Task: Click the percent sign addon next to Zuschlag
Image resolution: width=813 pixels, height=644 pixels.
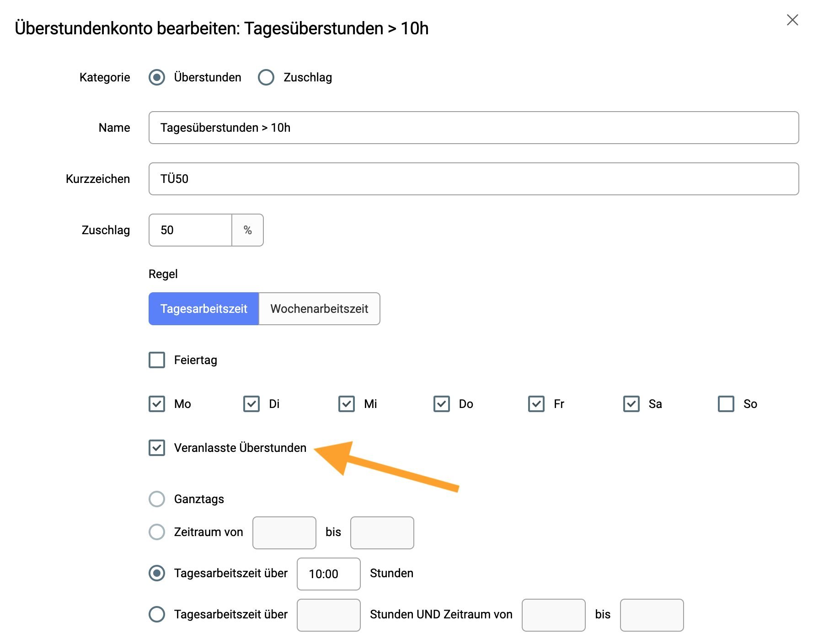Action: [248, 230]
